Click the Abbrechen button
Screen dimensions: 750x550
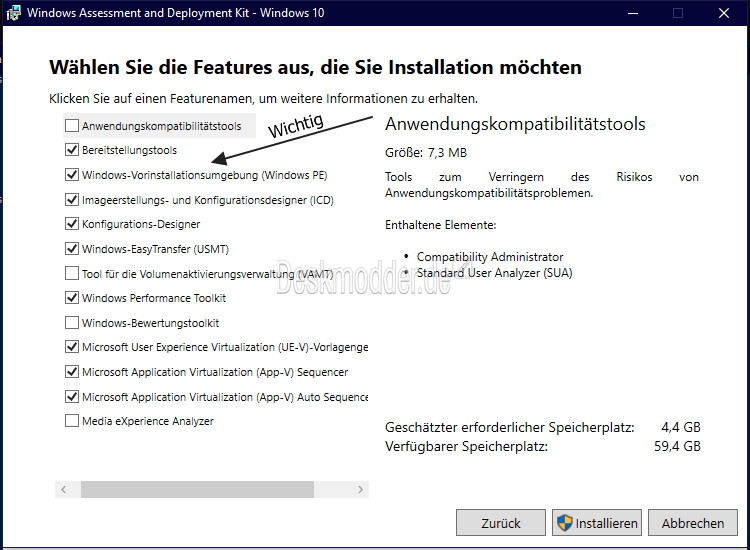pyautogui.click(x=693, y=523)
